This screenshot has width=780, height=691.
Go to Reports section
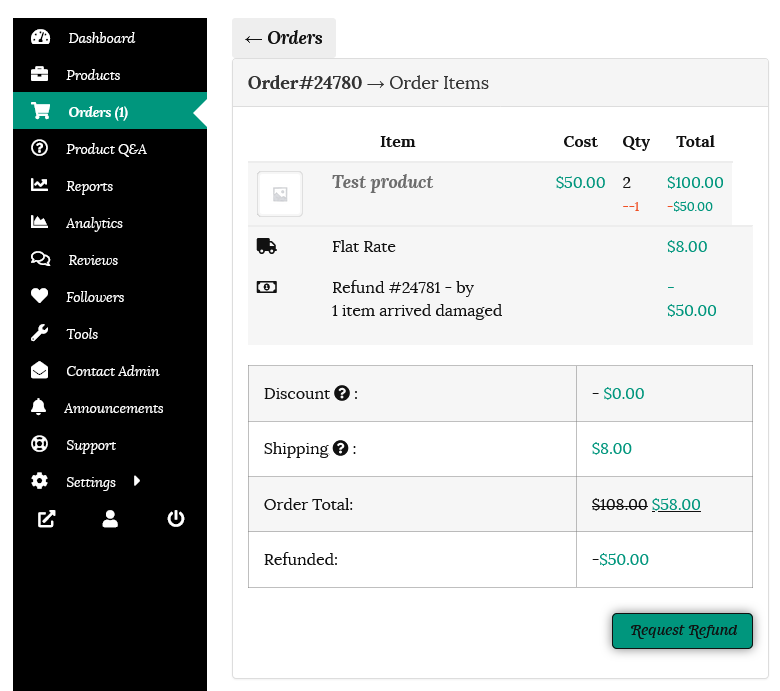tap(89, 186)
